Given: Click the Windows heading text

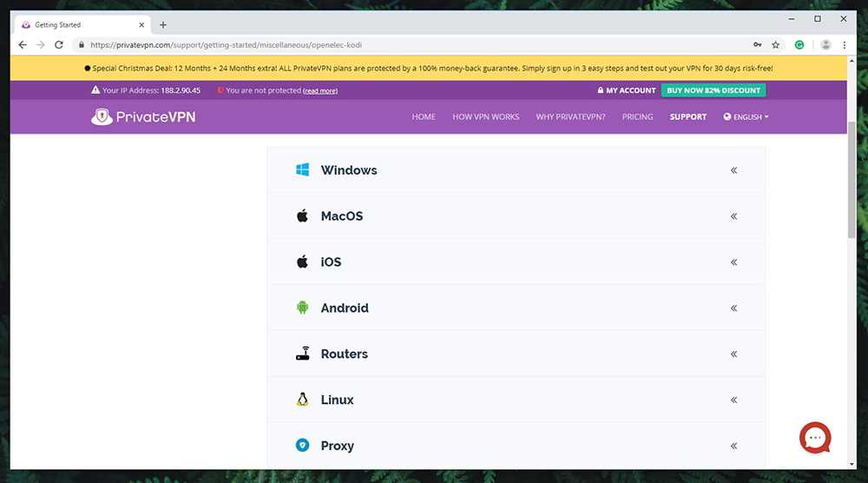Looking at the screenshot, I should click(349, 170).
